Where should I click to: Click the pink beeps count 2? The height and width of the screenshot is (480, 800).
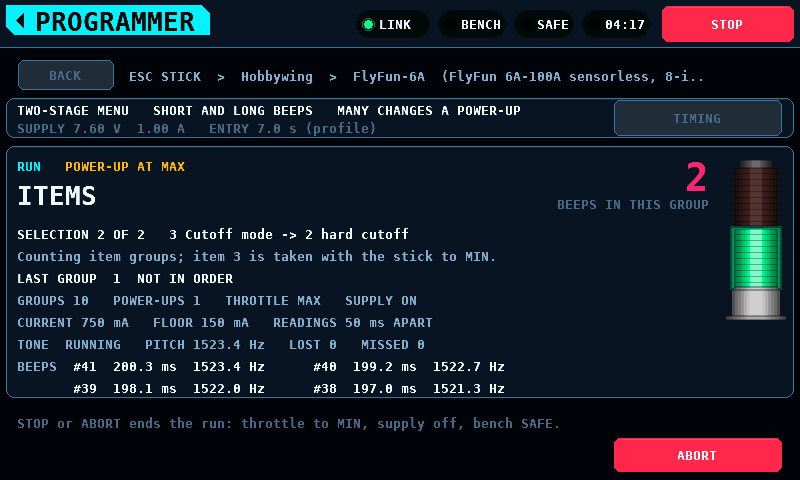pyautogui.click(x=696, y=177)
